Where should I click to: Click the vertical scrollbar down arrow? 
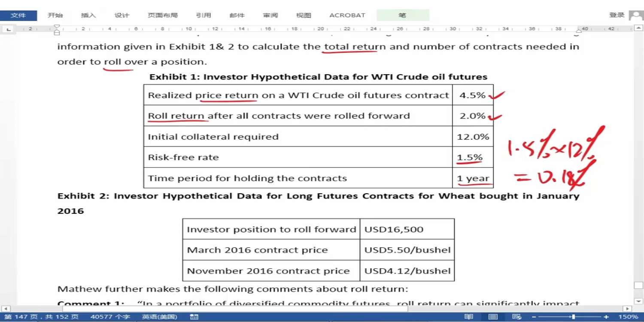click(638, 301)
